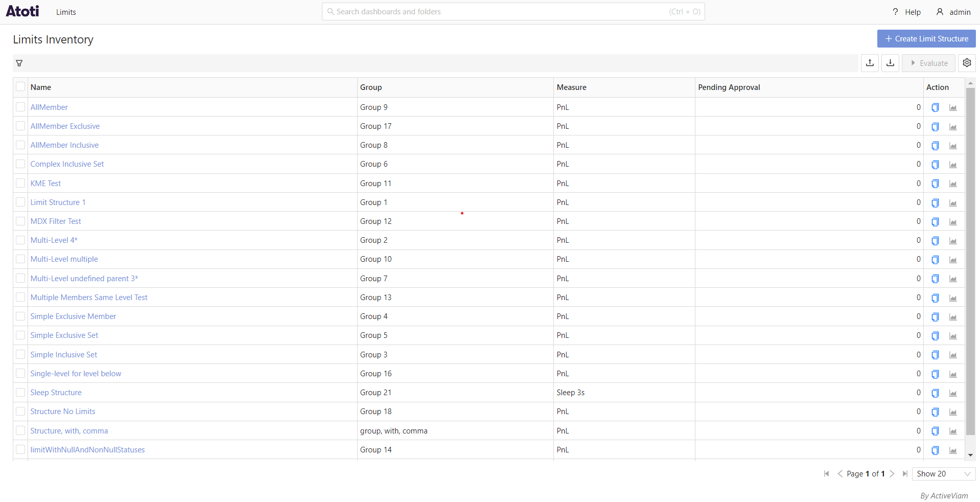
Task: Click the download icon button
Action: click(890, 63)
